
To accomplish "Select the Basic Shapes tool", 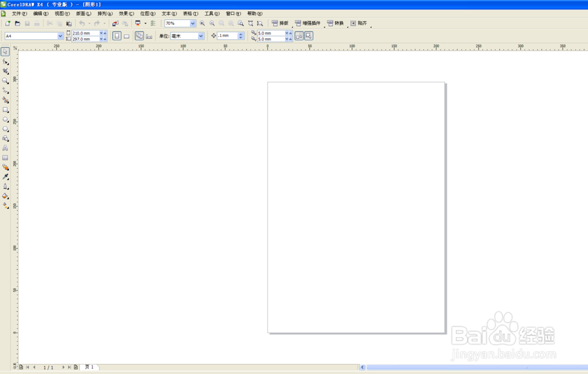I will [x=5, y=138].
